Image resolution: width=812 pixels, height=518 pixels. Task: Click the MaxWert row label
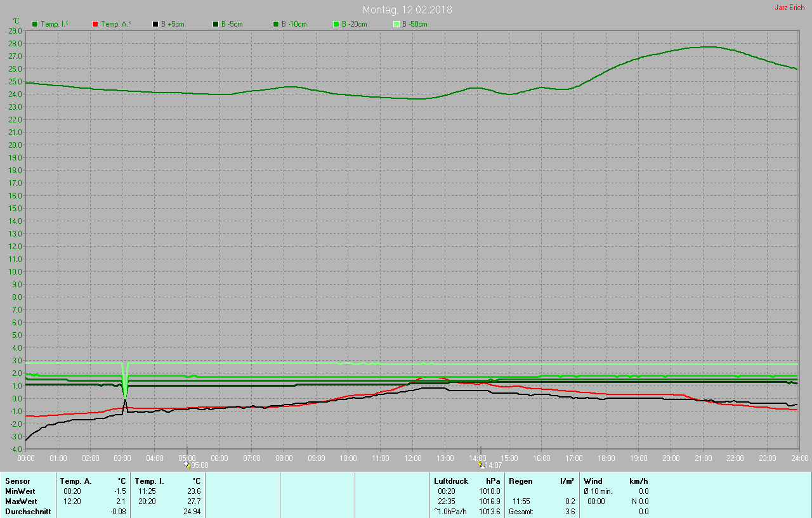point(20,502)
